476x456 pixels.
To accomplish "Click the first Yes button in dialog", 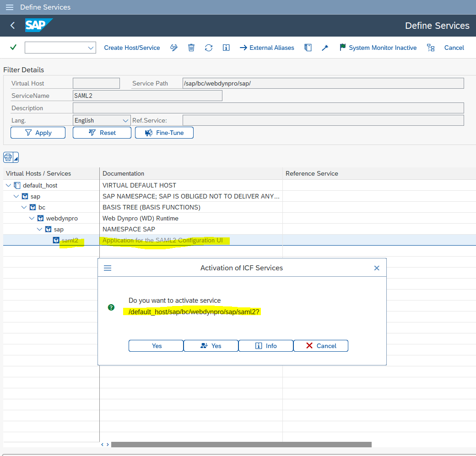I will pyautogui.click(x=156, y=346).
